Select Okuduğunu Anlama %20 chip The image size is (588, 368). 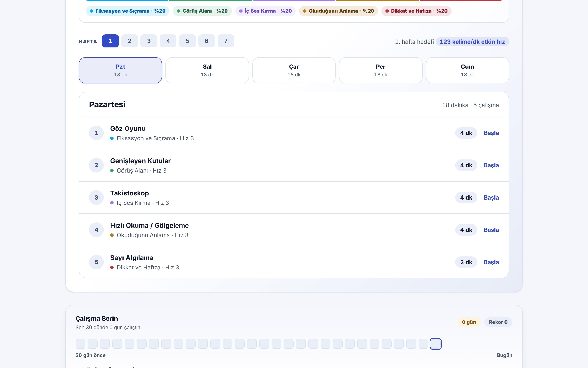tap(339, 11)
